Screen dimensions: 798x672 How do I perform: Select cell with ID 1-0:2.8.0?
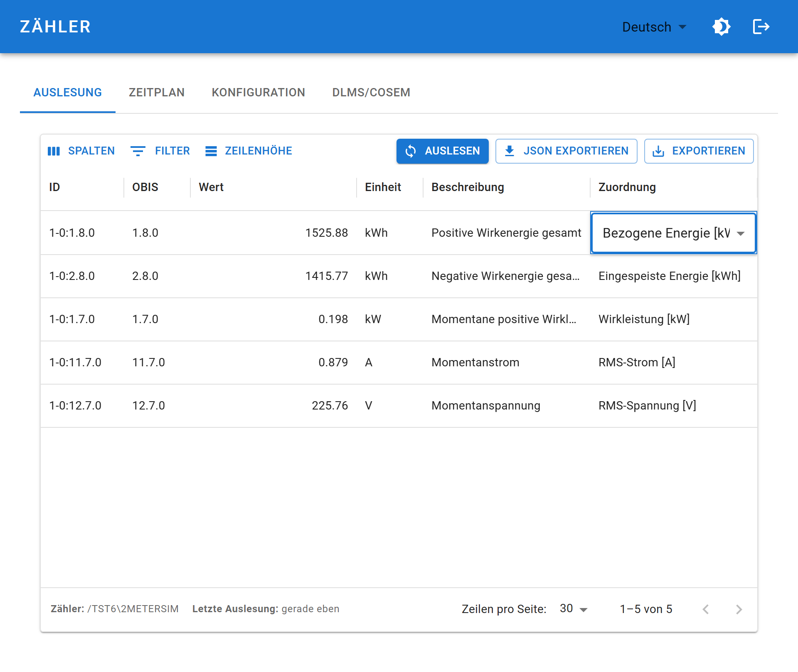point(82,276)
